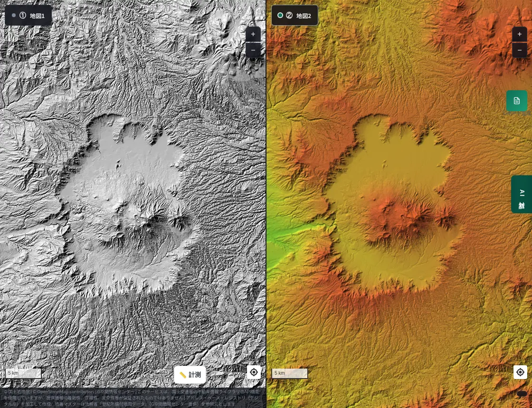The image size is (532, 408).
Task: Open the AI side panel tab
Action: 522,194
